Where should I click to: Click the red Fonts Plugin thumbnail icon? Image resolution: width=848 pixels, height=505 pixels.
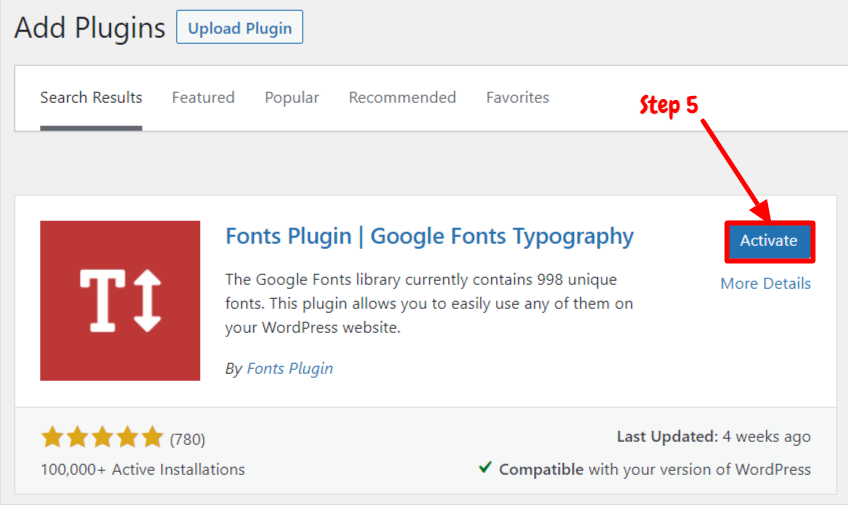point(120,301)
